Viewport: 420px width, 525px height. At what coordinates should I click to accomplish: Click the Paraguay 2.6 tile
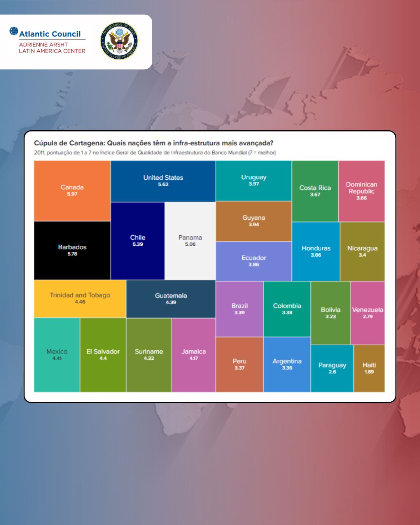pyautogui.click(x=332, y=369)
